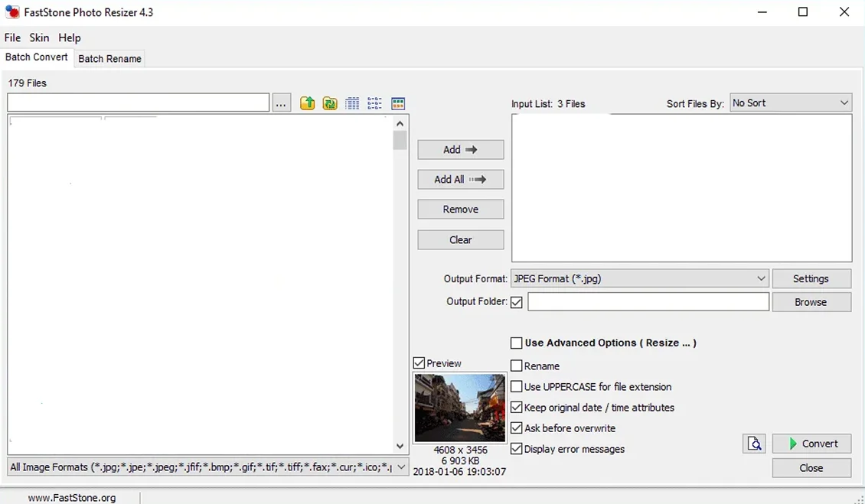Open the conversion preview magnifier icon
This screenshot has height=504, width=865.
click(754, 444)
